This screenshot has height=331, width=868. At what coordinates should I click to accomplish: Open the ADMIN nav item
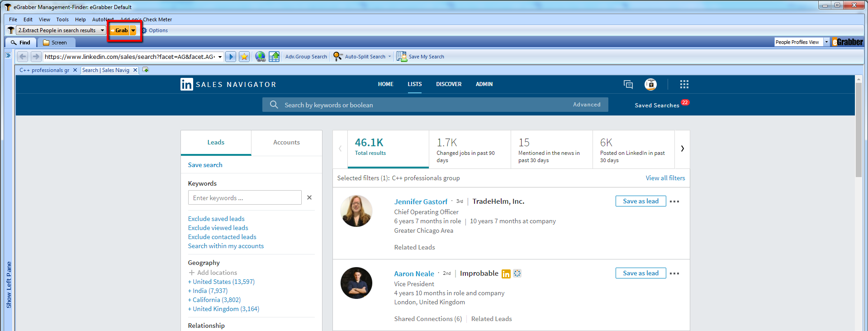(x=484, y=84)
